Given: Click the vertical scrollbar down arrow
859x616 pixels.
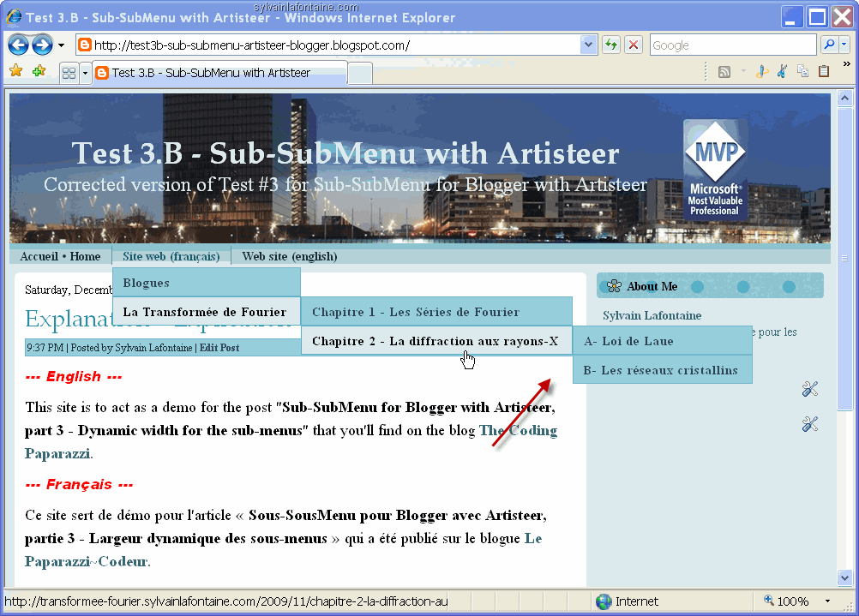Looking at the screenshot, I should tap(844, 577).
